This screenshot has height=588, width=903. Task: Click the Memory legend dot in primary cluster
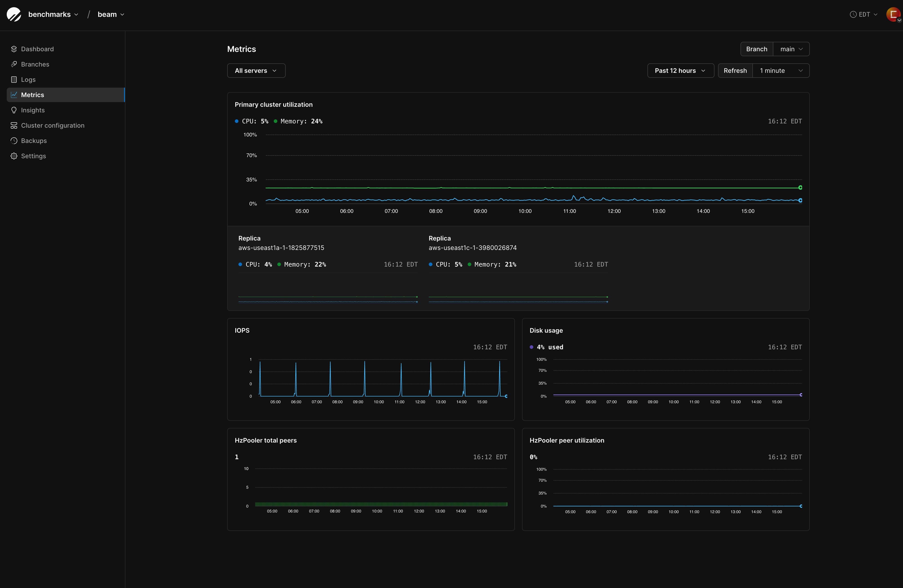276,121
